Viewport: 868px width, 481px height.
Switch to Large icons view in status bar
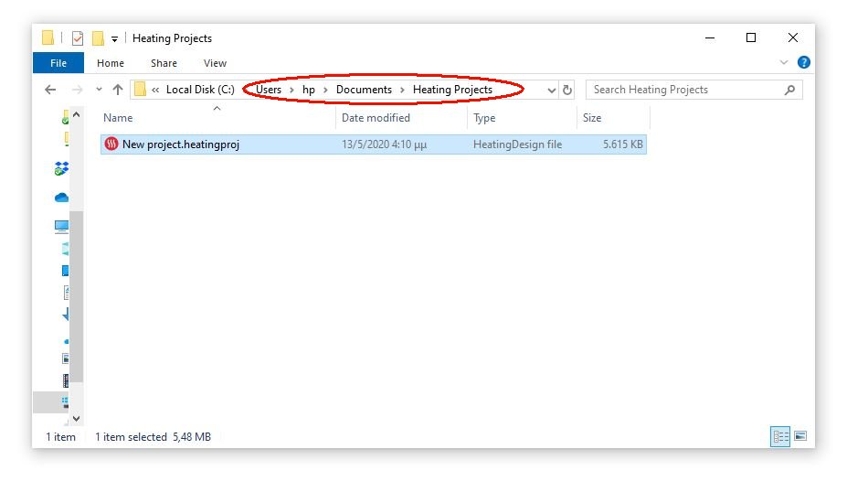coord(800,437)
